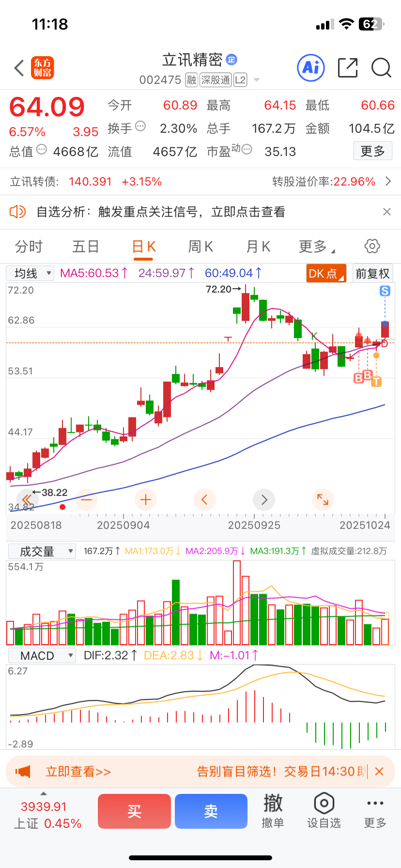The height and width of the screenshot is (868, 401).
Task: Move chart to the previous candle
Action: pyautogui.click(x=204, y=499)
